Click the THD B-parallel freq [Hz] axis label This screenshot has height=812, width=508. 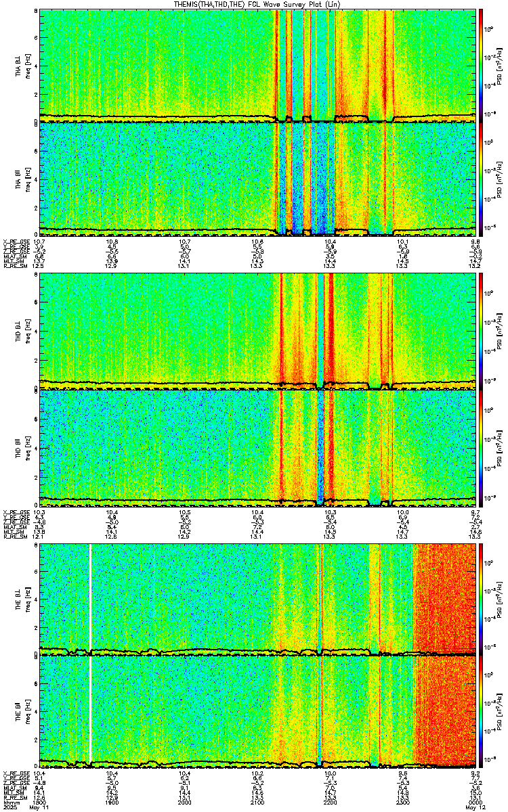(27, 447)
